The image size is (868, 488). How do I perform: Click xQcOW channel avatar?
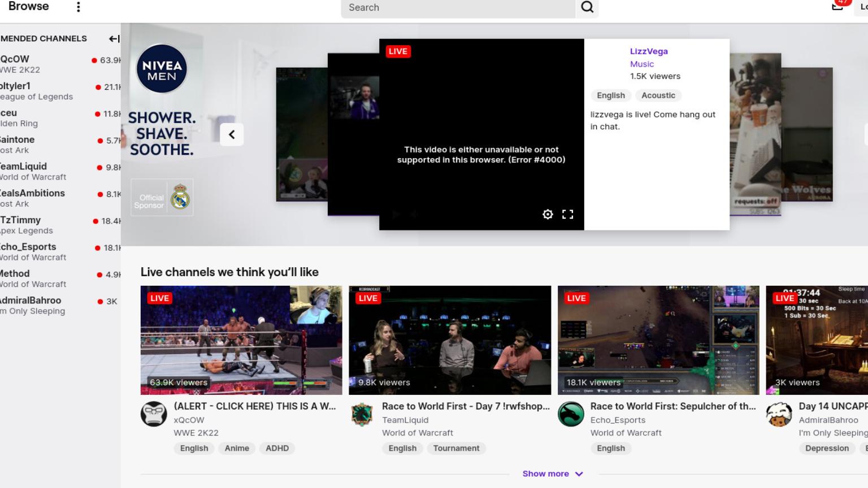pos(154,414)
